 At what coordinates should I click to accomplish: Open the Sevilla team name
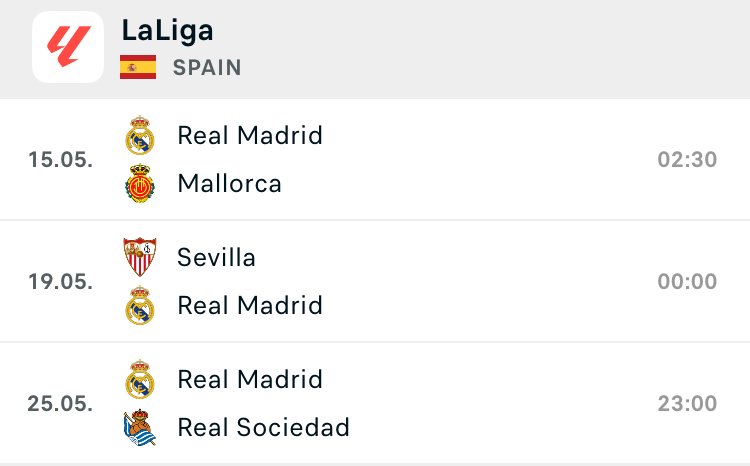(x=216, y=257)
